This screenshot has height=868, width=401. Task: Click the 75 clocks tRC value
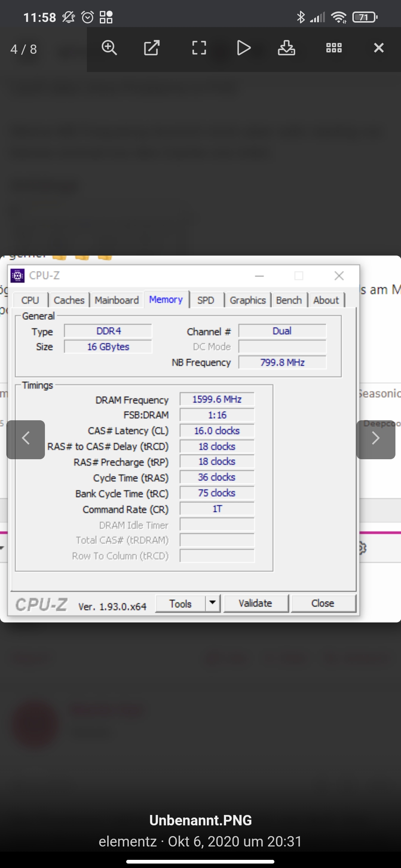217,493
